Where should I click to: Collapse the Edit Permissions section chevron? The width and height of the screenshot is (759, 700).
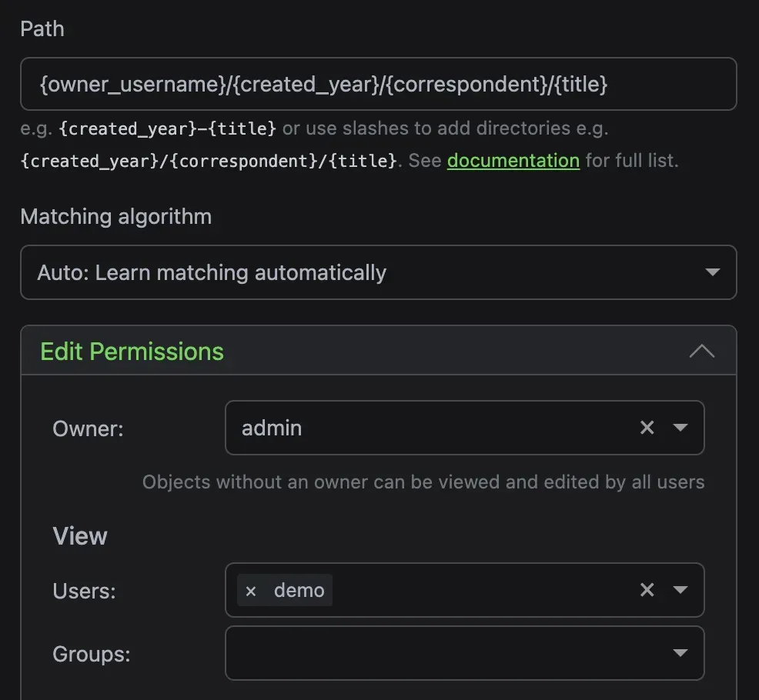pos(701,352)
